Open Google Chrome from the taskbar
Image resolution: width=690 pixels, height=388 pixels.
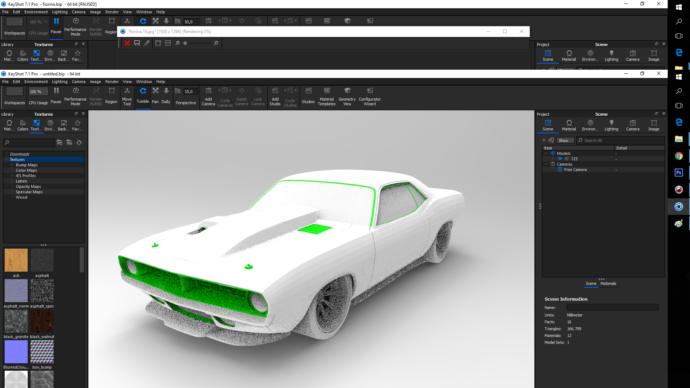[x=679, y=156]
